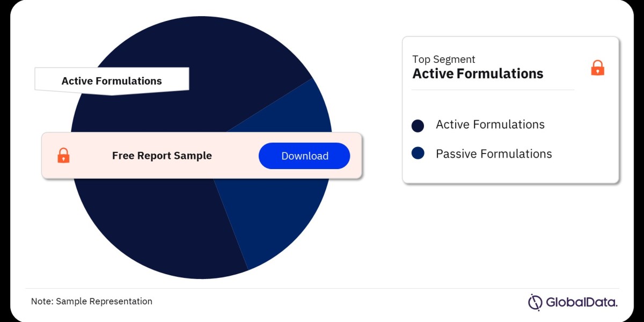Click the footer separator line above the note
Image resolution: width=644 pixels, height=322 pixels.
point(322,289)
